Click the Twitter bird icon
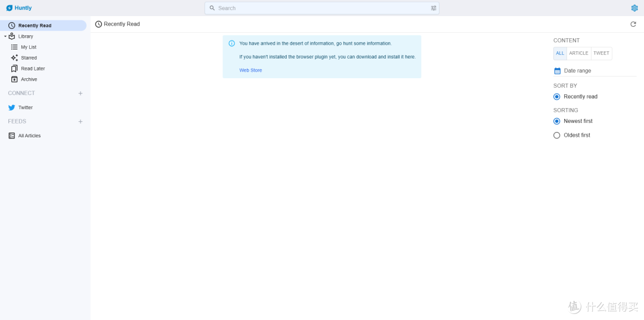Image resolution: width=644 pixels, height=320 pixels. [11, 107]
